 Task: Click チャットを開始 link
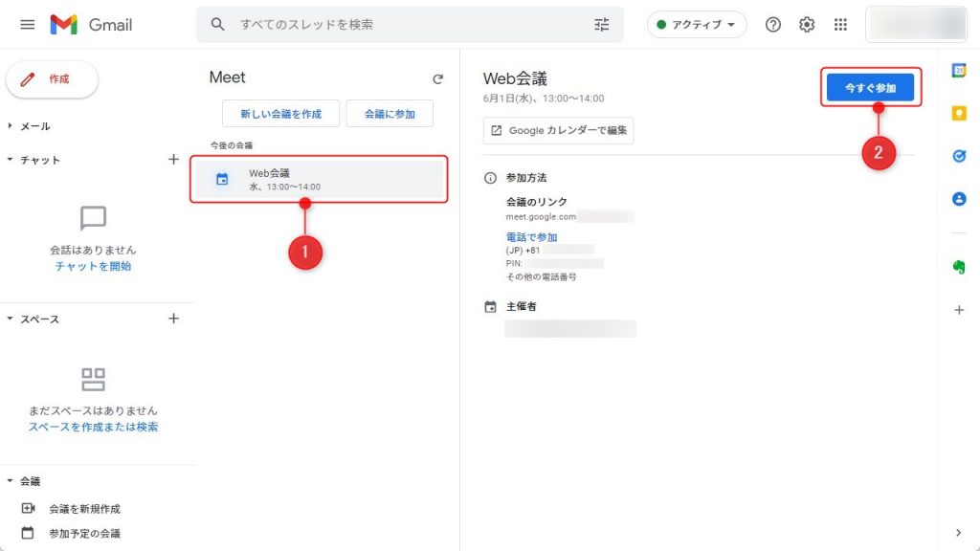(x=93, y=266)
